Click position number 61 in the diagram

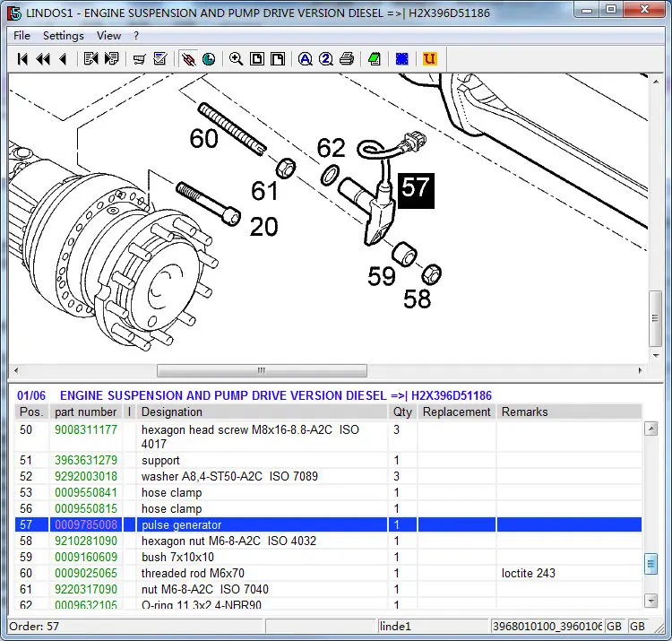click(x=265, y=191)
